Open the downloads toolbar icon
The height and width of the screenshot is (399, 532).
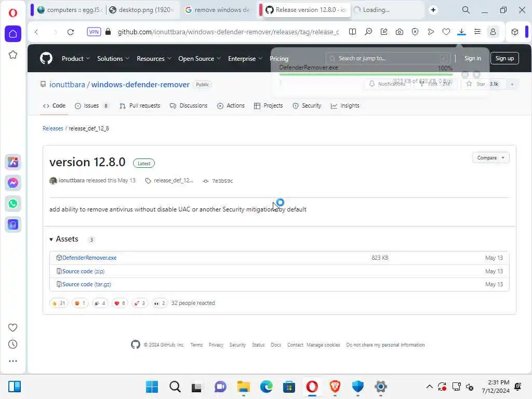coord(461,32)
